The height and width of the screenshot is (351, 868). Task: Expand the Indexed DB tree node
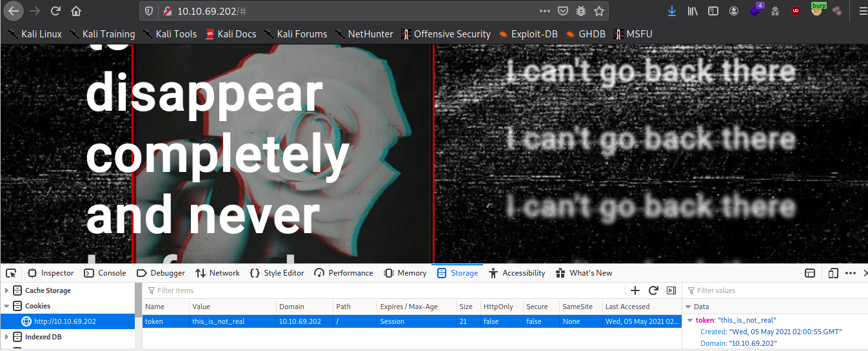tap(7, 337)
